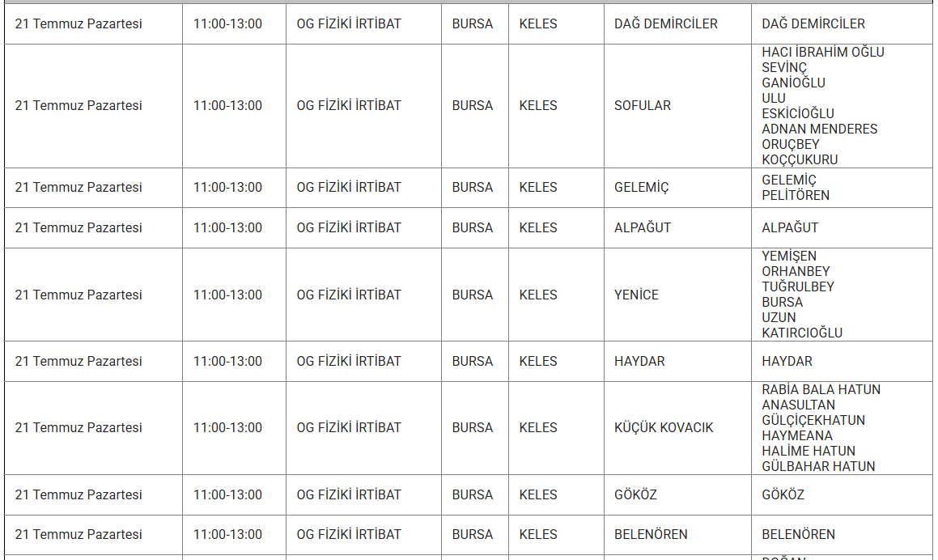The image size is (938, 560).
Task: Select the YENİCE neighborhood cell
Action: coord(636,295)
